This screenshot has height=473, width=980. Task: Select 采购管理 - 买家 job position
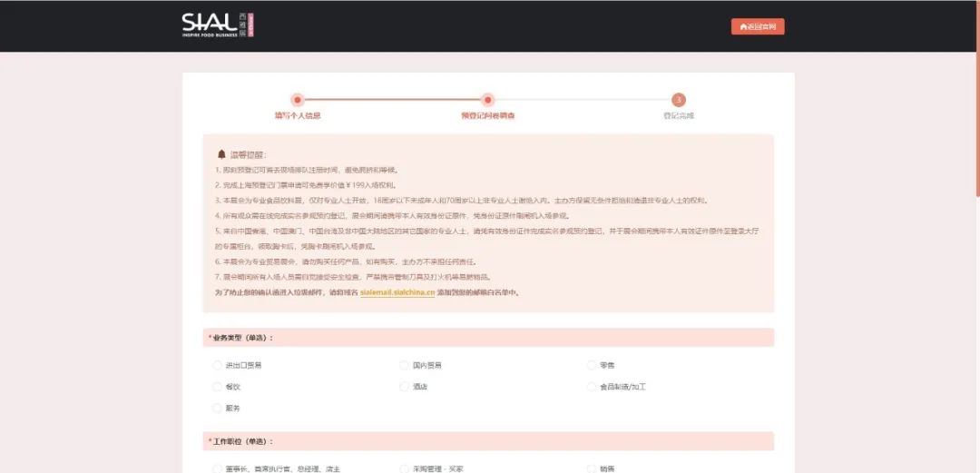click(x=405, y=468)
